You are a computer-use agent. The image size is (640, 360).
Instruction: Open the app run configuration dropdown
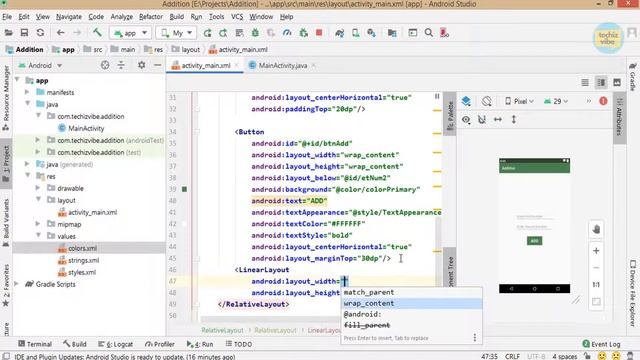pos(131,33)
